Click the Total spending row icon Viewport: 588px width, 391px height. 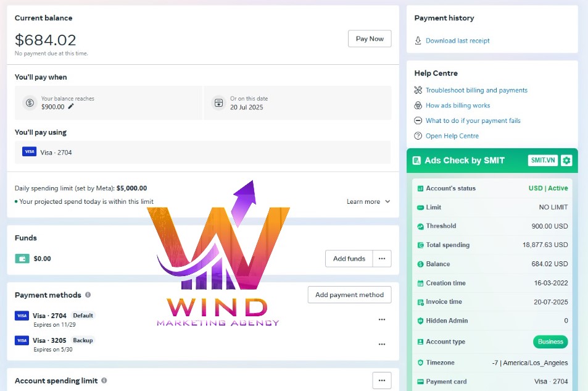pos(420,245)
